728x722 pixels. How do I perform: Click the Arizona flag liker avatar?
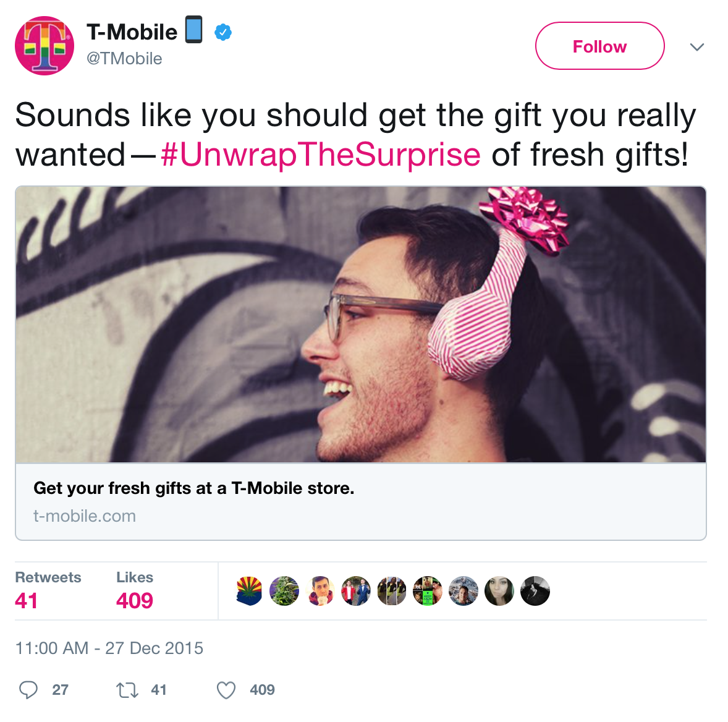pos(249,591)
